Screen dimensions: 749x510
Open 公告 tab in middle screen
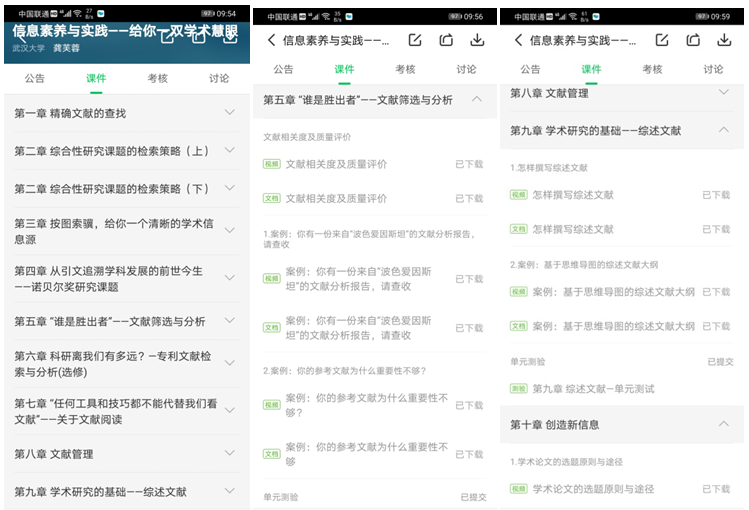[283, 69]
